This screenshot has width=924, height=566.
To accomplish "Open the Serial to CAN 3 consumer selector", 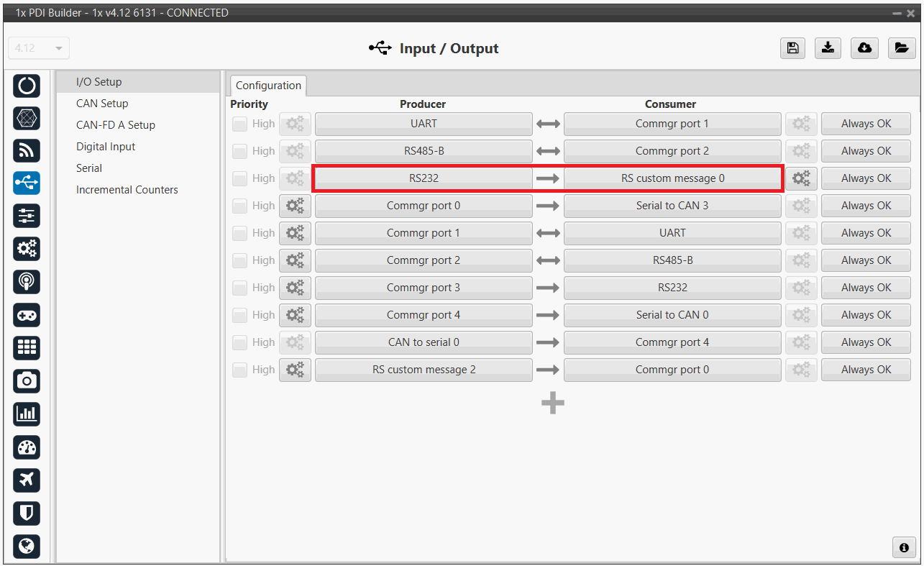I will click(672, 206).
